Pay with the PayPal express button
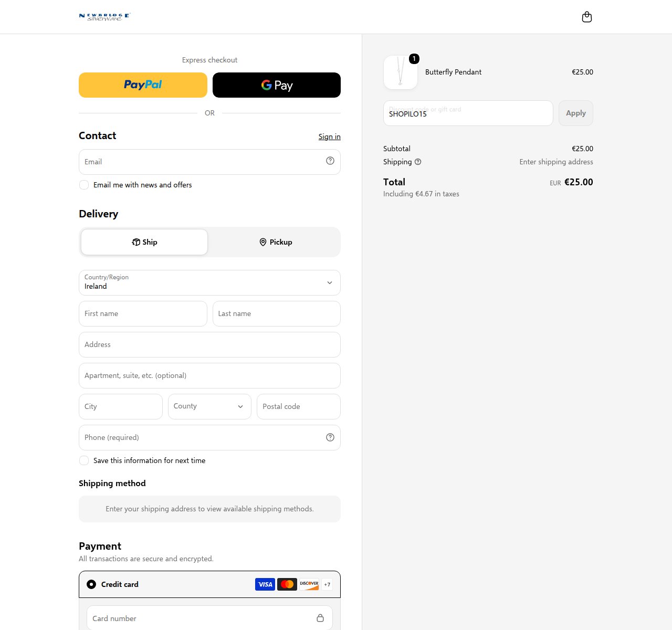Viewport: 672px width, 630px height. tap(143, 85)
